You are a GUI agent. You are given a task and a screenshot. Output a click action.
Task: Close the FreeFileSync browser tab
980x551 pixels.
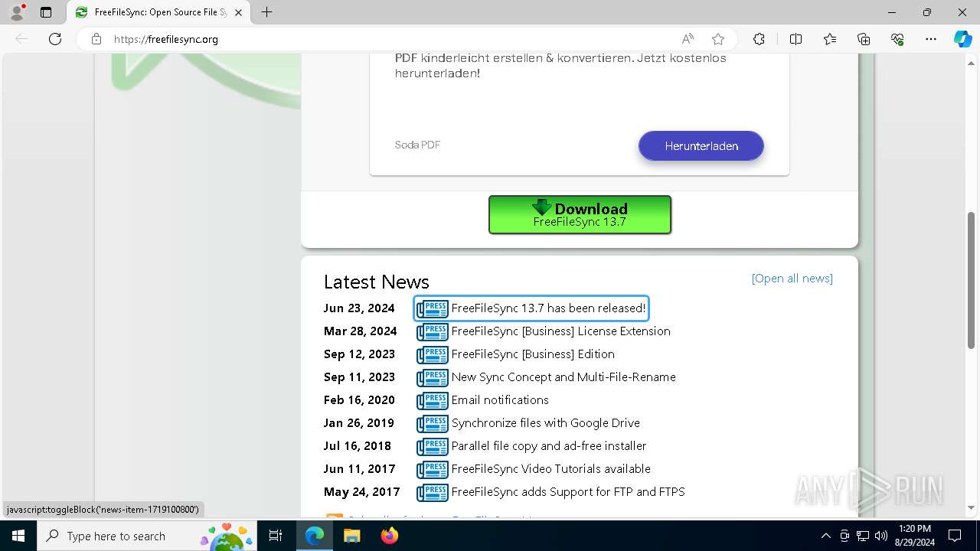[x=238, y=12]
